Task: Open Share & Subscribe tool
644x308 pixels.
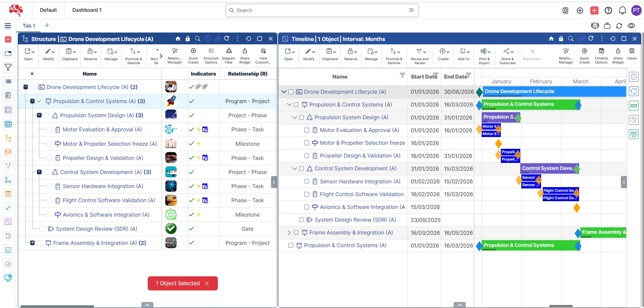Action: (507, 55)
